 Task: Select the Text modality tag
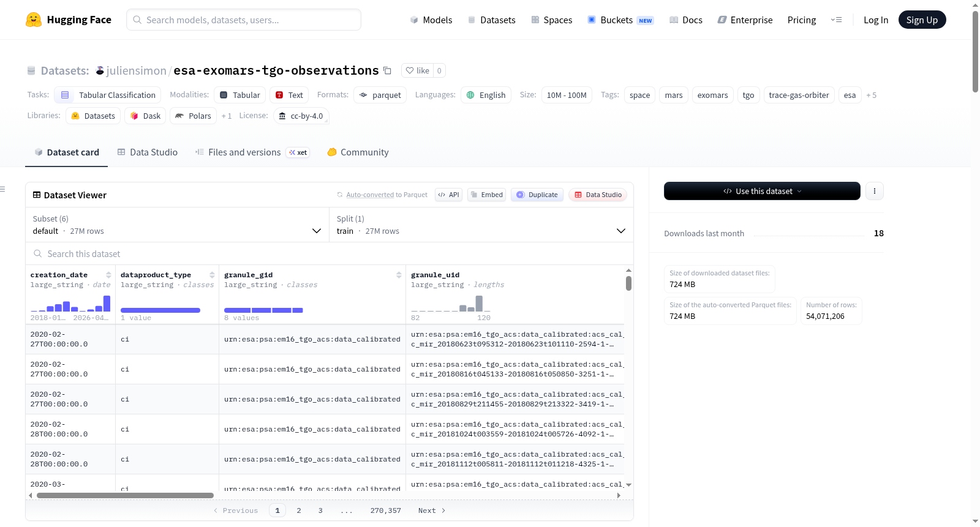(288, 95)
